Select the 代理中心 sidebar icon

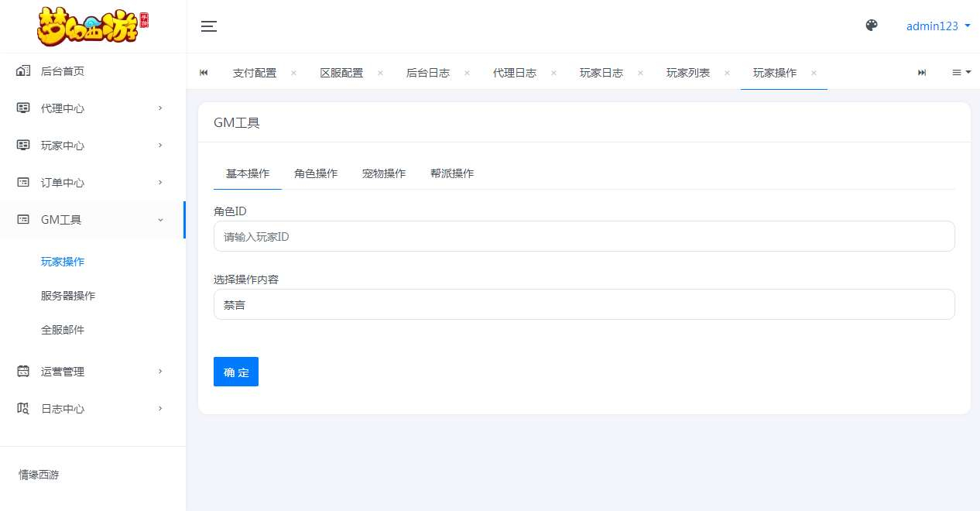tap(22, 108)
